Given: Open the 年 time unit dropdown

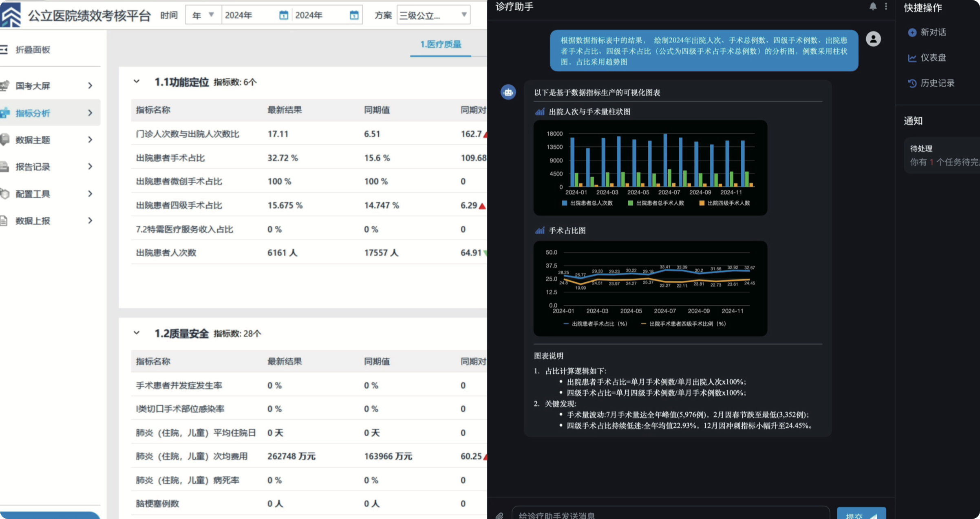Looking at the screenshot, I should pos(203,15).
